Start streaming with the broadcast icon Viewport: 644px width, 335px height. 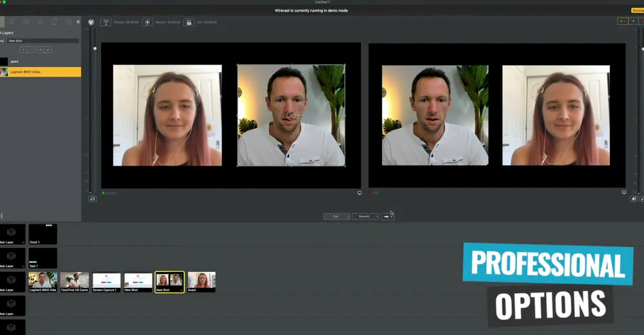pos(106,22)
